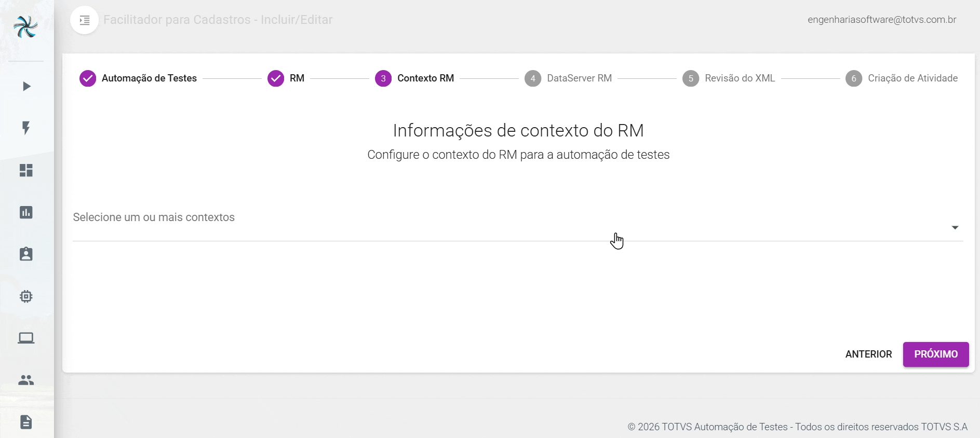The image size is (980, 438).
Task: Open the users group sidebar icon
Action: [26, 380]
